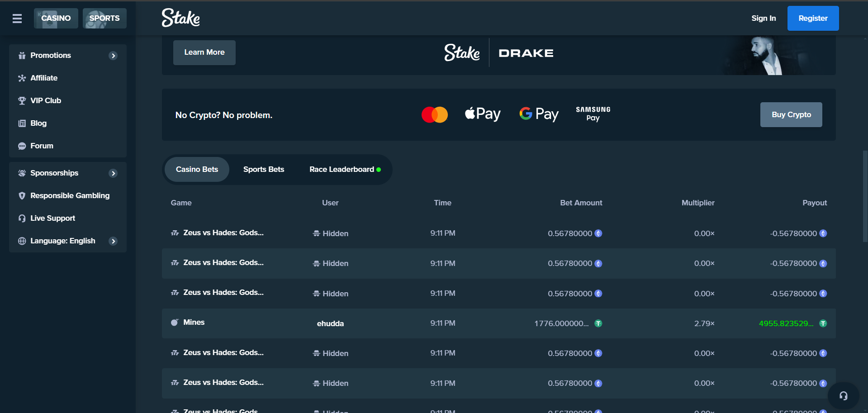The height and width of the screenshot is (413, 868).
Task: Click the Drake photo on banner
Action: point(767,56)
